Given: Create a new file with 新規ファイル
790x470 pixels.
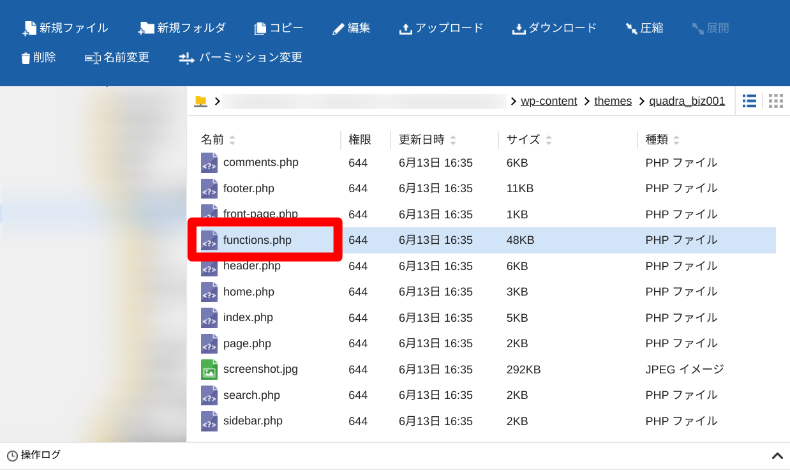Looking at the screenshot, I should pyautogui.click(x=65, y=28).
